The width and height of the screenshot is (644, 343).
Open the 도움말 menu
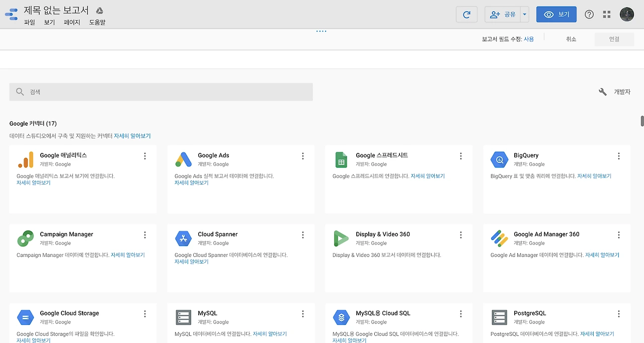pyautogui.click(x=97, y=23)
